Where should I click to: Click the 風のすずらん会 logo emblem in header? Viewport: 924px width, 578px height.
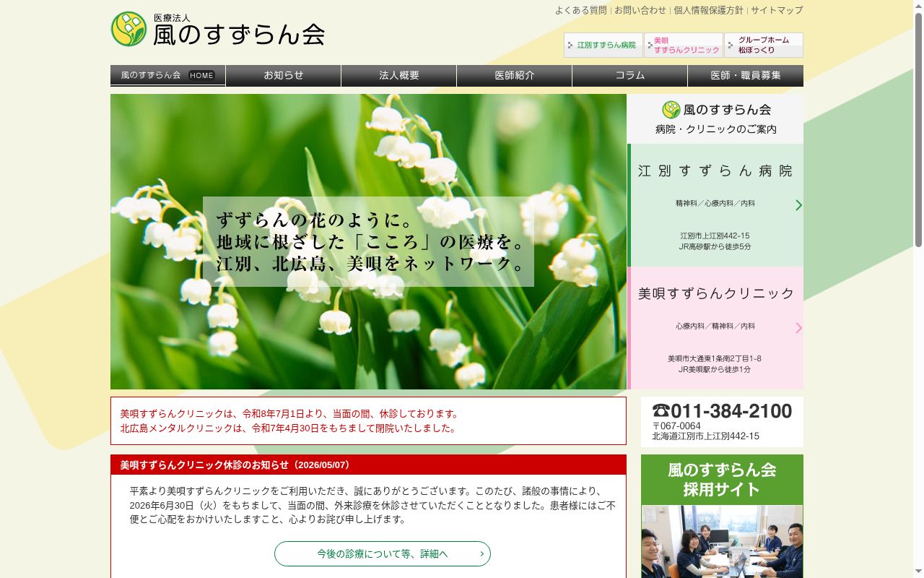pos(128,29)
